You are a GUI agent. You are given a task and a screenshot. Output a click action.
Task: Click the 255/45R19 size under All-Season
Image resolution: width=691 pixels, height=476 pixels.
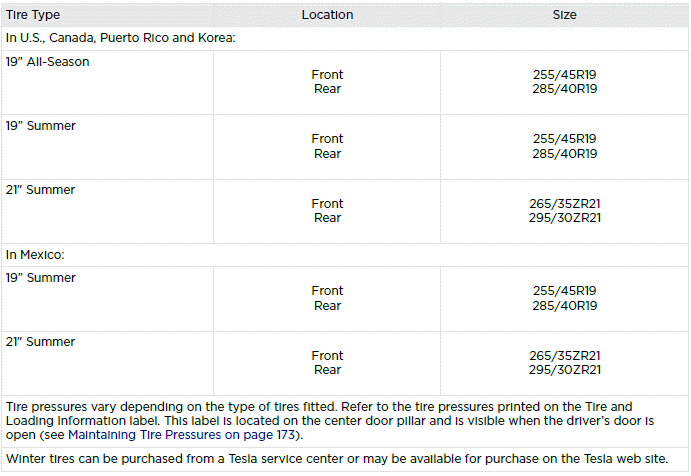(565, 74)
